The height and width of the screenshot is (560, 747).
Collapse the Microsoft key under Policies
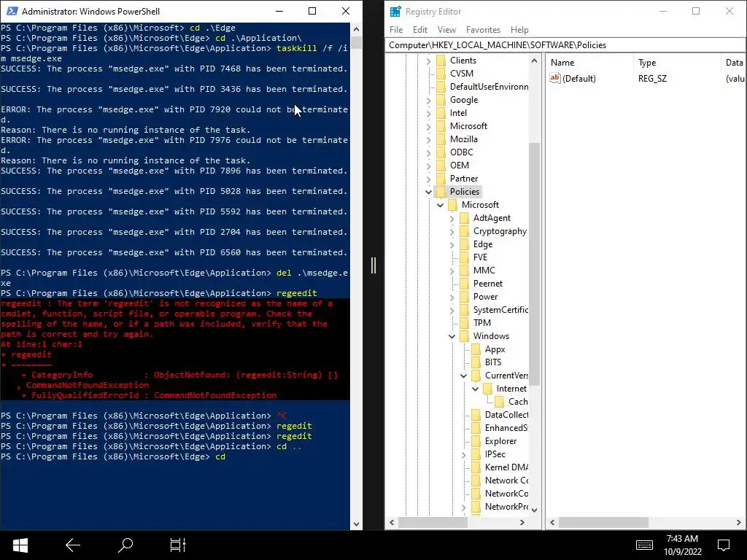440,205
